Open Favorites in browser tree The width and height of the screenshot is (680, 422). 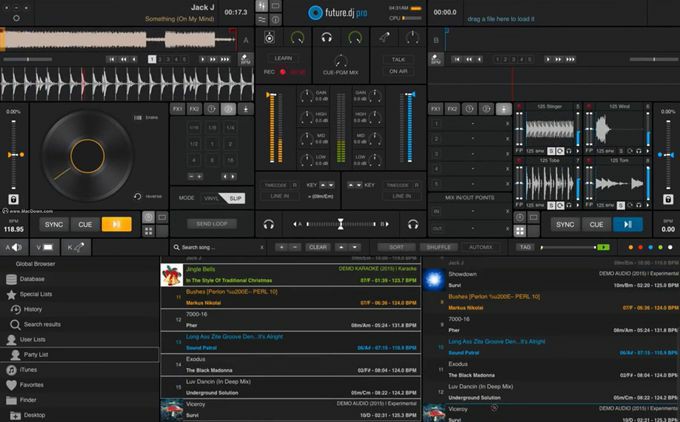[80, 385]
